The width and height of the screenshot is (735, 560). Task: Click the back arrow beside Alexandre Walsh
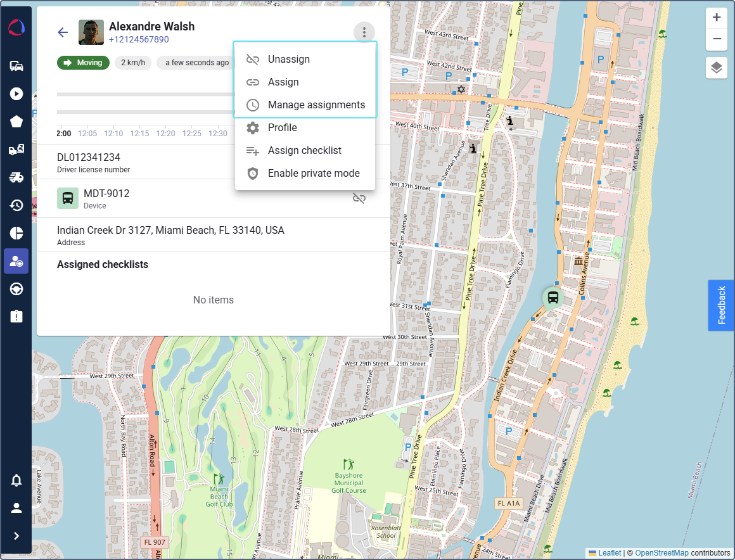[x=63, y=32]
